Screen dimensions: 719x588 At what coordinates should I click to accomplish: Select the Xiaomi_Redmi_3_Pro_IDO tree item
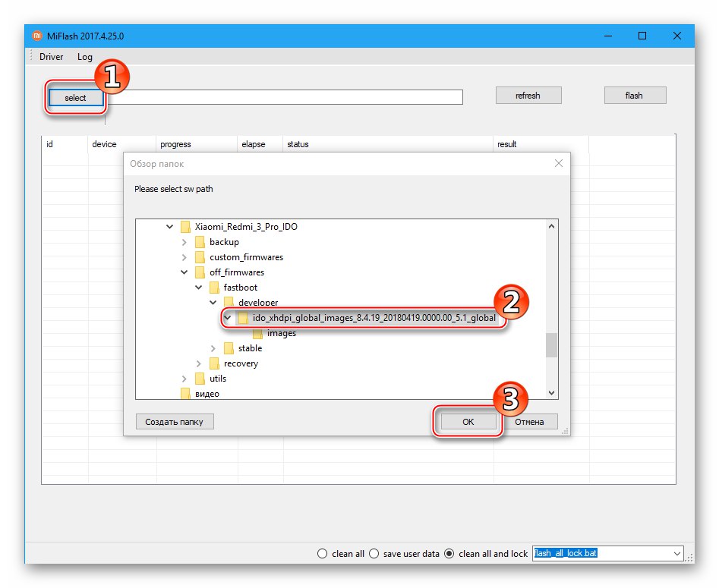(246, 227)
